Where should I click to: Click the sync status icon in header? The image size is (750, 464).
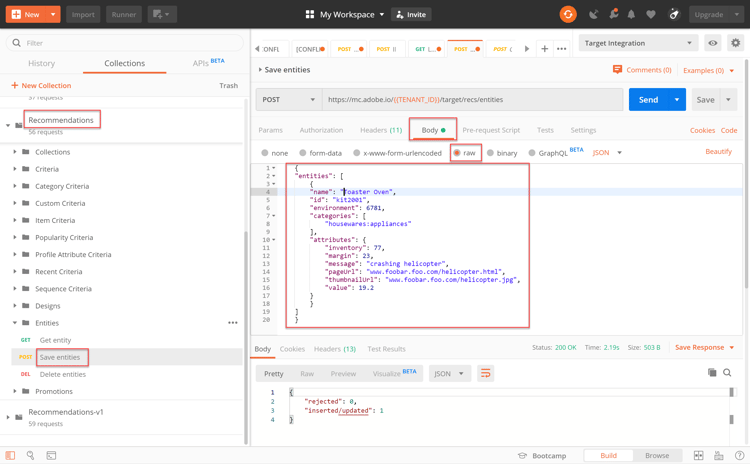(x=568, y=14)
